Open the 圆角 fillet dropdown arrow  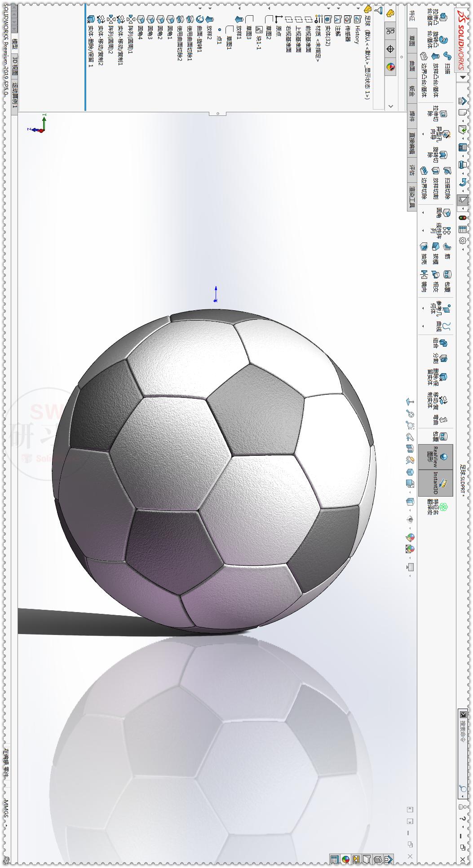point(423,212)
